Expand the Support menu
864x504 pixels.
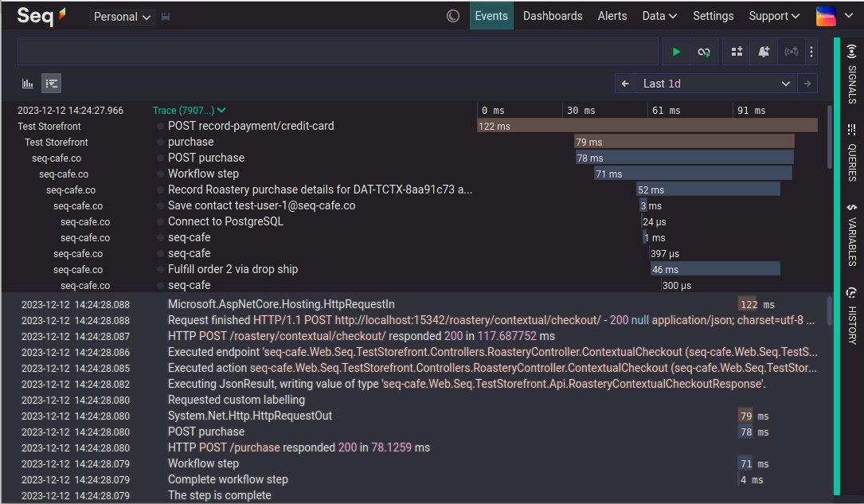[x=774, y=16]
